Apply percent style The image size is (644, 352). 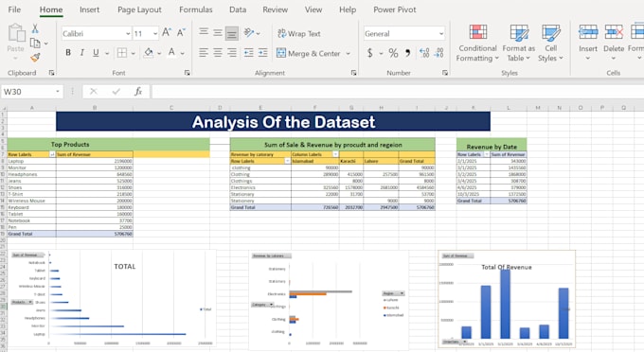pyautogui.click(x=393, y=53)
